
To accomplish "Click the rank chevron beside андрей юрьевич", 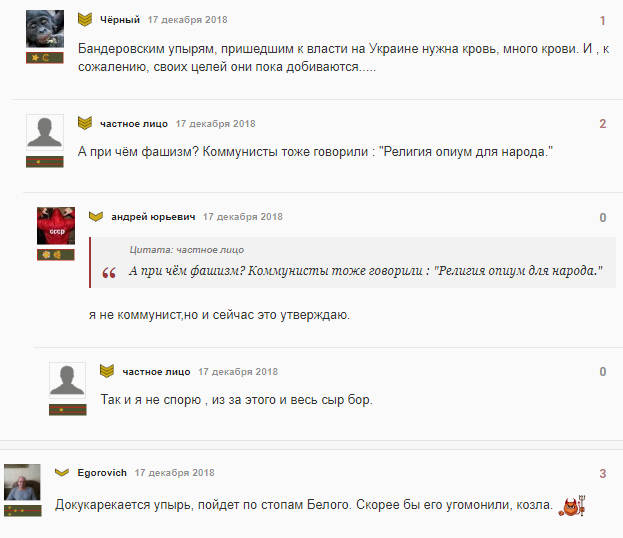I will click(96, 217).
